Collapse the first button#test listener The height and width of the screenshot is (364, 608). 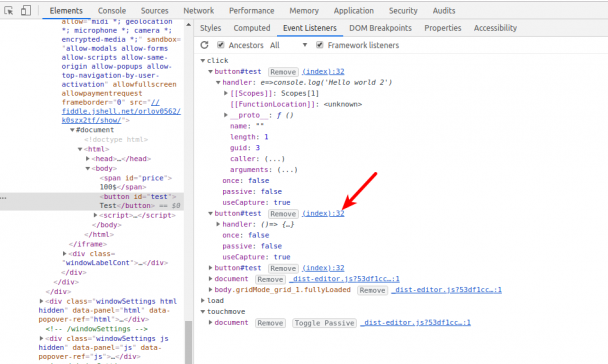211,71
